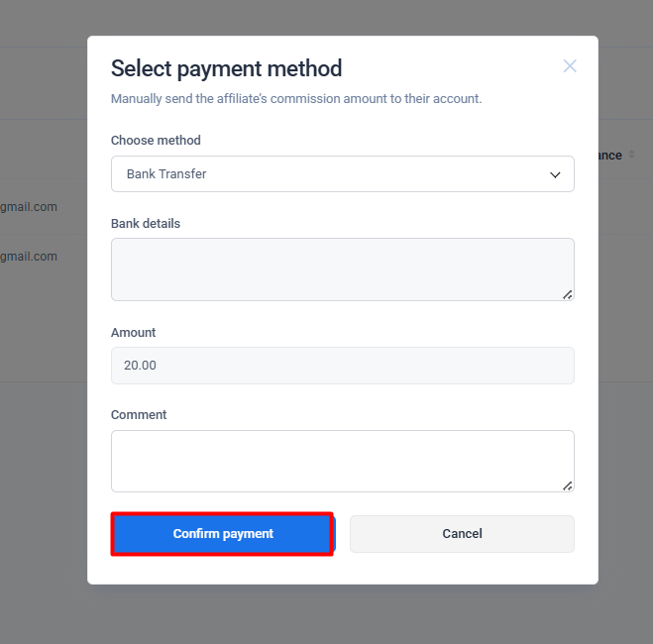The height and width of the screenshot is (644, 653).
Task: Click into the Bank details text area
Action: [342, 268]
